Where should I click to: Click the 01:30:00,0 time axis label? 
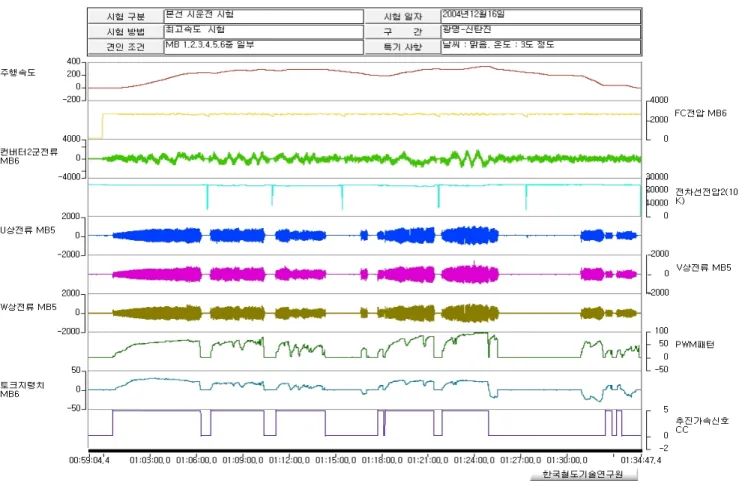(x=567, y=460)
